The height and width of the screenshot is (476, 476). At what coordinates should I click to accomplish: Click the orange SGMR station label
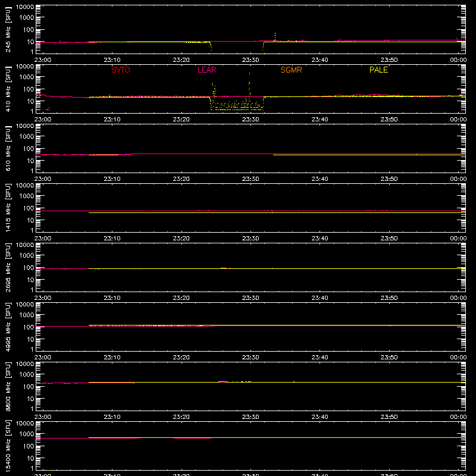pos(291,70)
